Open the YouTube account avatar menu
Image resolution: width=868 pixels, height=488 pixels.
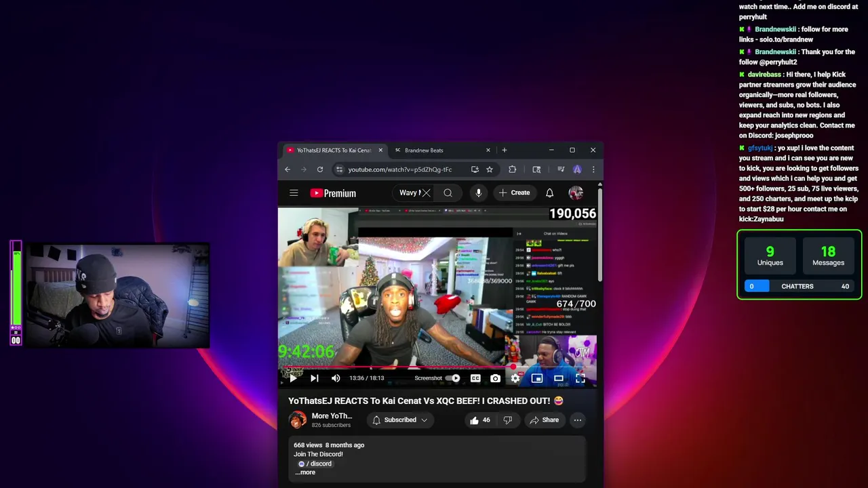pos(576,193)
